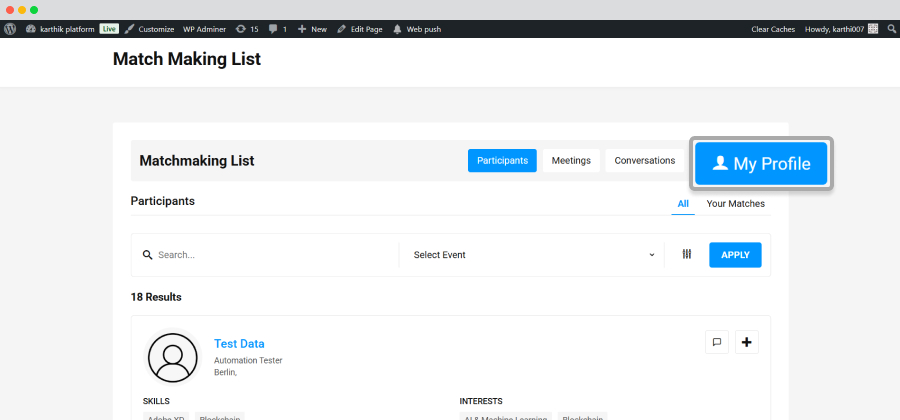Click the '18 Results' count text

(x=156, y=297)
